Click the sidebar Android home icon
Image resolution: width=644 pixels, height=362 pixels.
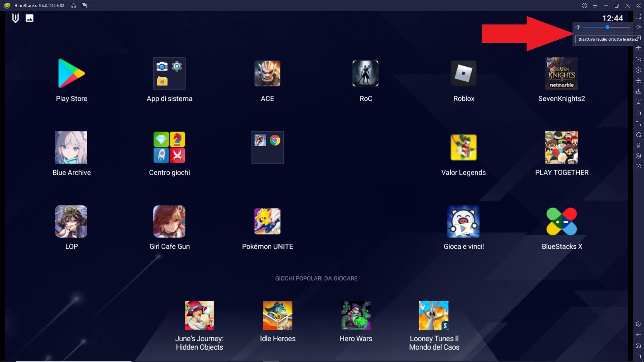pos(638,345)
